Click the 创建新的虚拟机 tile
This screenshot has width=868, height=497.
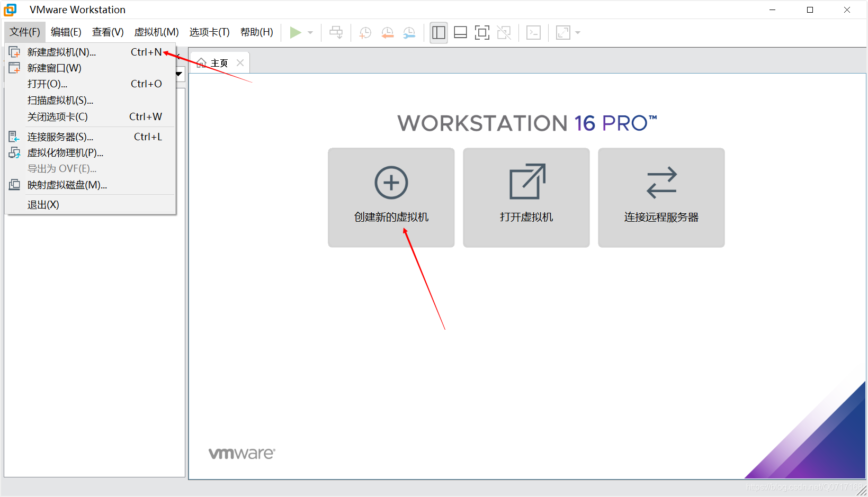(391, 197)
